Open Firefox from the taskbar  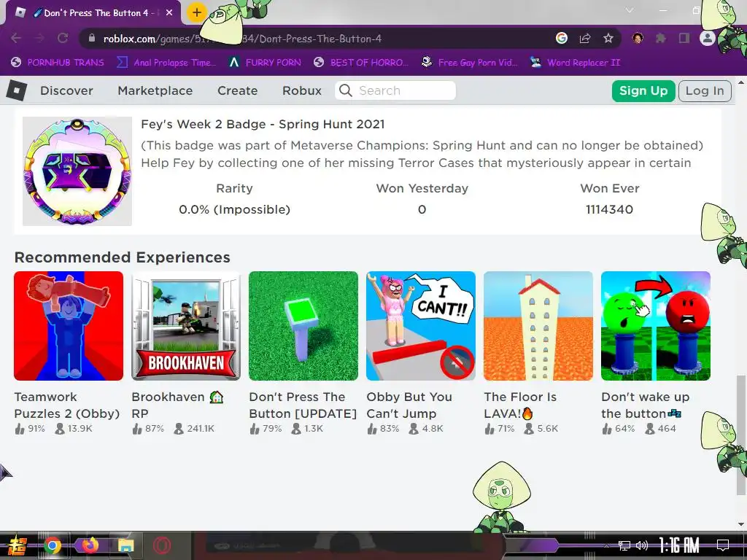90,545
